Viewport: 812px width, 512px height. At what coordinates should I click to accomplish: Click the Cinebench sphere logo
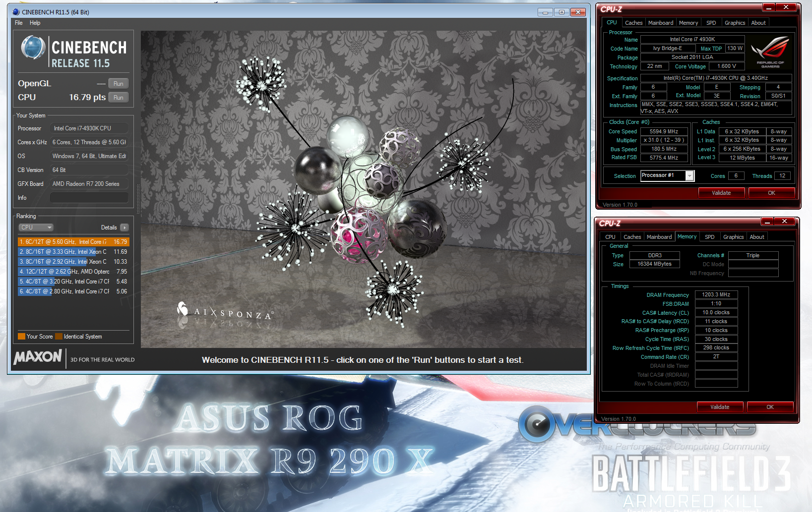pos(33,48)
